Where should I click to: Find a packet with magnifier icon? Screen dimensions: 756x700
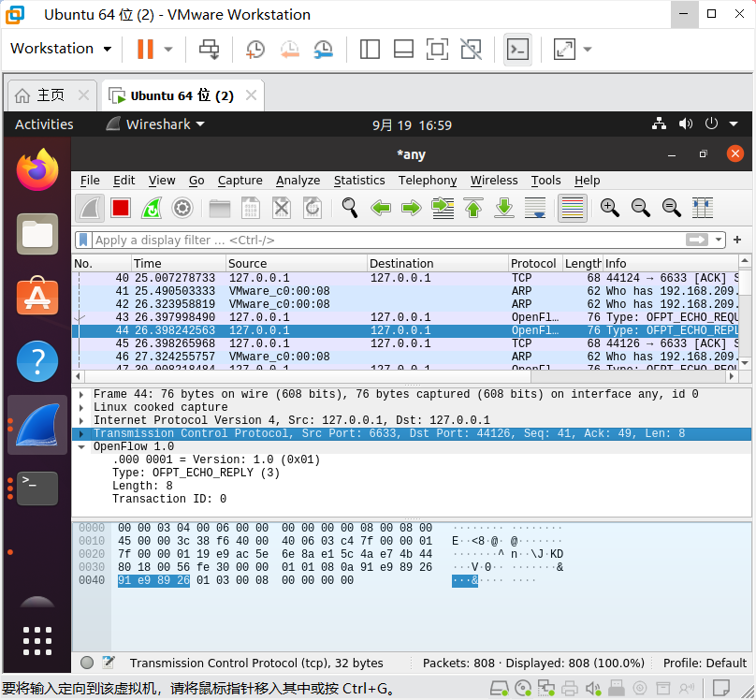tap(350, 209)
